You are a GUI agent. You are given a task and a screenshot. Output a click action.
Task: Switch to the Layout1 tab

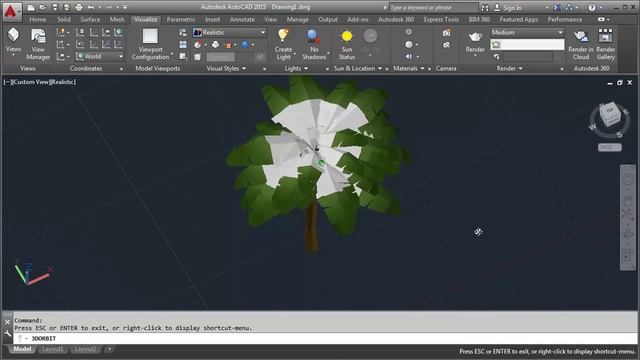(x=53, y=349)
